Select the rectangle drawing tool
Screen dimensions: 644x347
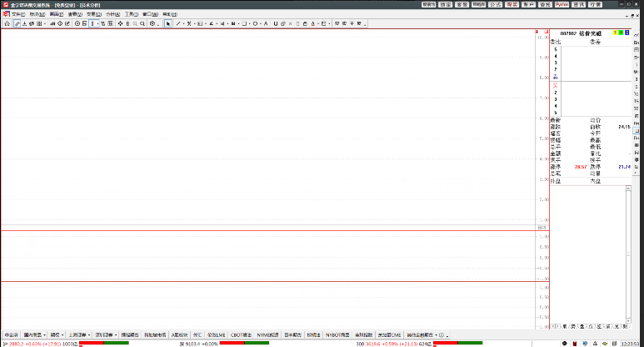click(x=244, y=24)
